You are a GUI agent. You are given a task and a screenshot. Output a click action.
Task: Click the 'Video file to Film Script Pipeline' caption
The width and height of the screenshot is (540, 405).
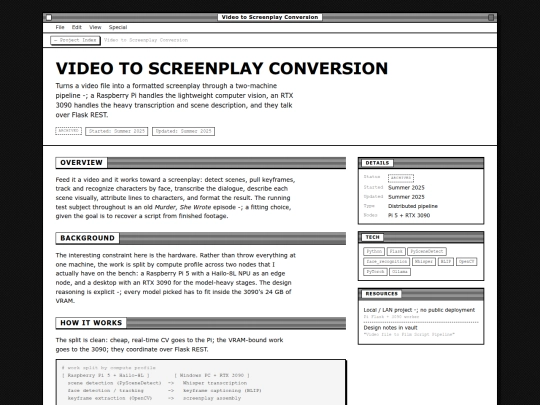[409, 334]
